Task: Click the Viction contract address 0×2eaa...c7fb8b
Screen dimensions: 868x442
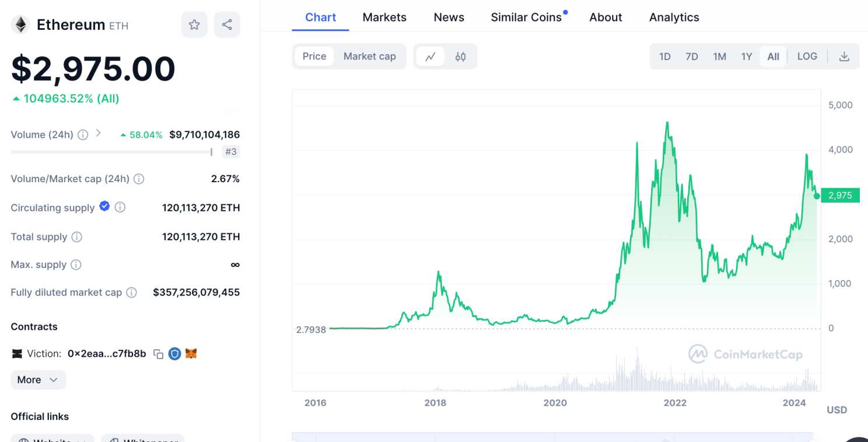Action: [107, 354]
